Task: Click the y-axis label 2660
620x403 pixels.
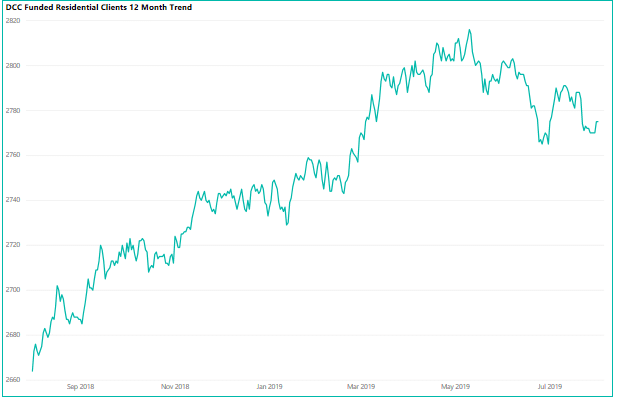Action: (x=13, y=380)
